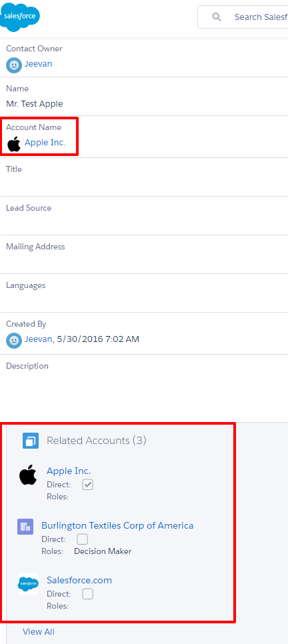Click the Salesforce cloud logo
Screen dimensions: 288x644
[20, 17]
